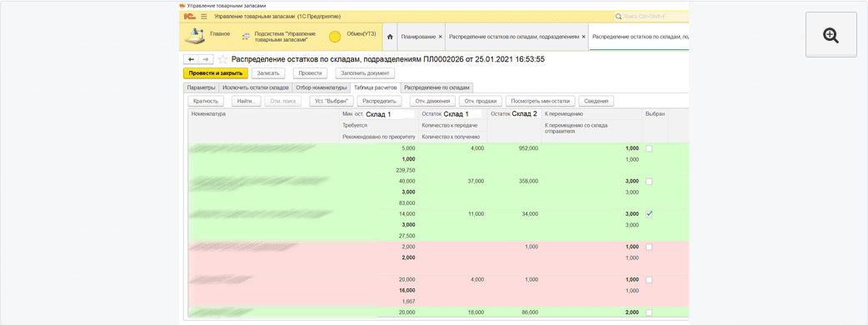
Task: Open the Параметры tab
Action: pyautogui.click(x=201, y=88)
